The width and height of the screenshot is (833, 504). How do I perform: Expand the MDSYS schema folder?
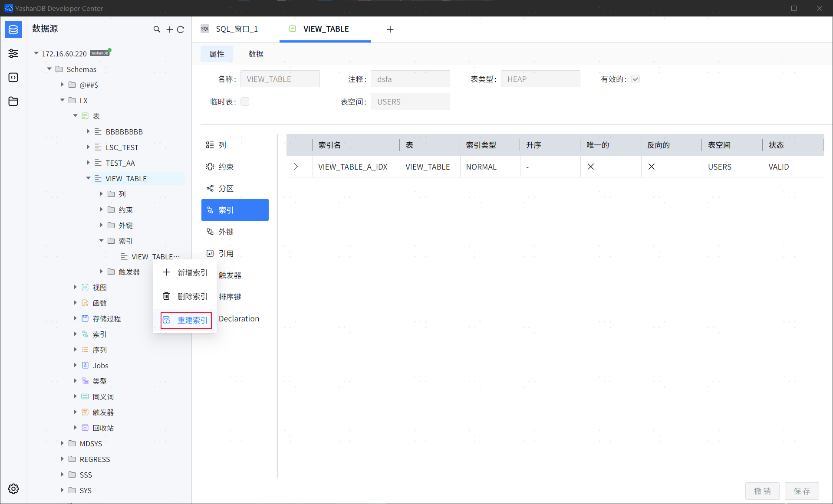[62, 443]
